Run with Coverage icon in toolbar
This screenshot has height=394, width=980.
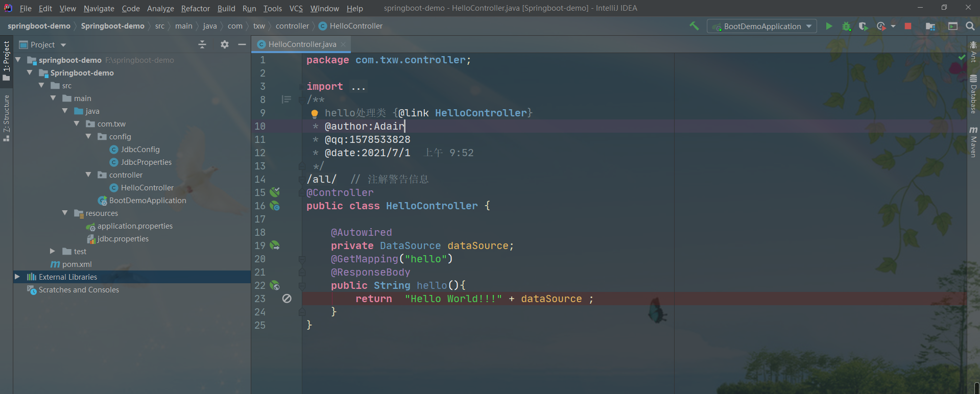click(863, 26)
